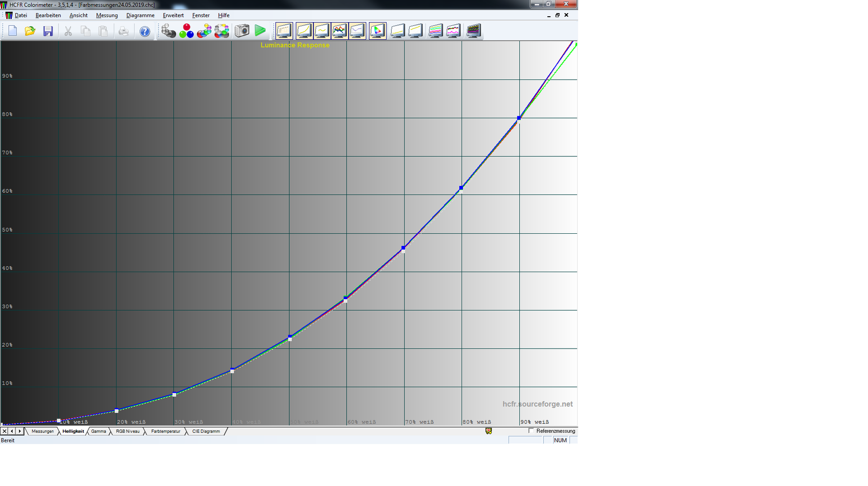This screenshot has width=868, height=486.
Task: Toggle the luminance curve view toolbar icon
Action: [304, 31]
